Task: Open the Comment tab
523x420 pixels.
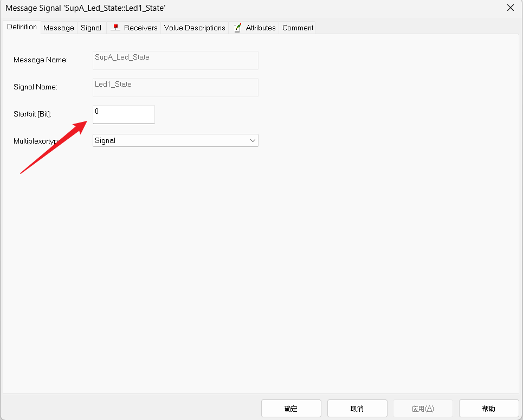Action: tap(298, 28)
